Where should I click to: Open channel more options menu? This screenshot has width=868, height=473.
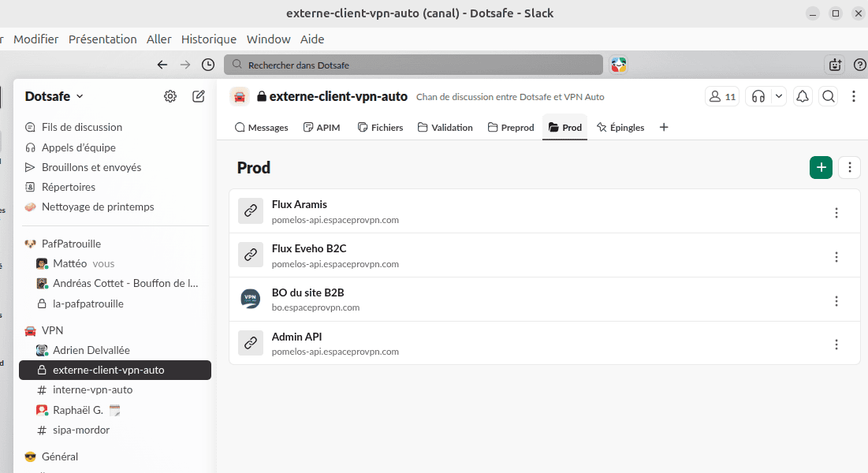(x=854, y=96)
